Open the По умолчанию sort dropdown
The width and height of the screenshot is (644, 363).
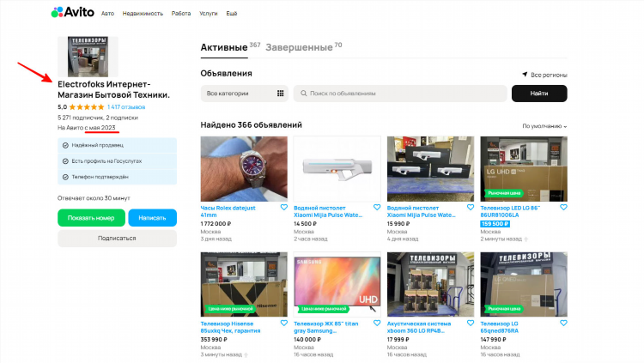(x=544, y=126)
